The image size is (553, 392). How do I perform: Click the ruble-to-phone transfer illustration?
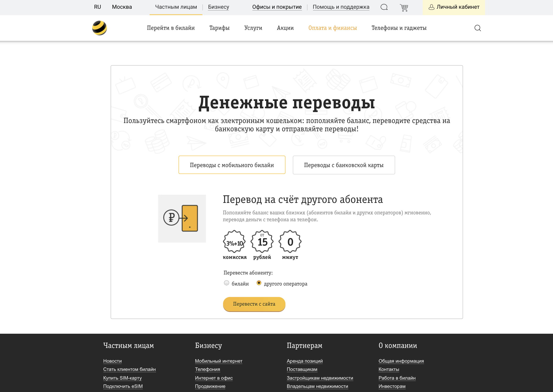(x=182, y=218)
